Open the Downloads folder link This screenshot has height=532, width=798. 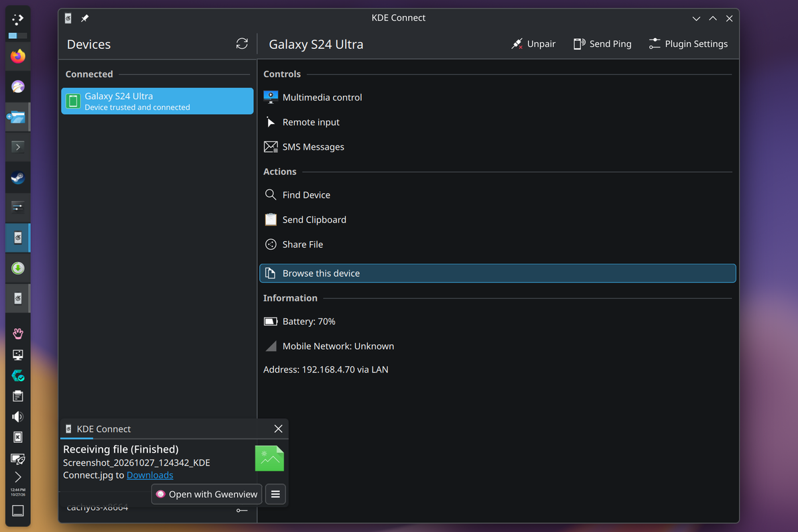click(x=149, y=475)
